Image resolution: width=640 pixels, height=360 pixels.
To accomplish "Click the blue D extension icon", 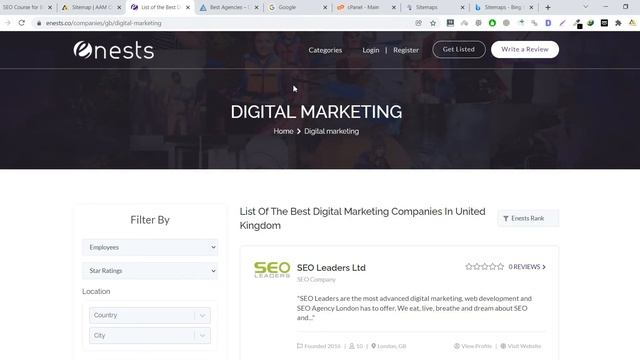I will coord(548,23).
